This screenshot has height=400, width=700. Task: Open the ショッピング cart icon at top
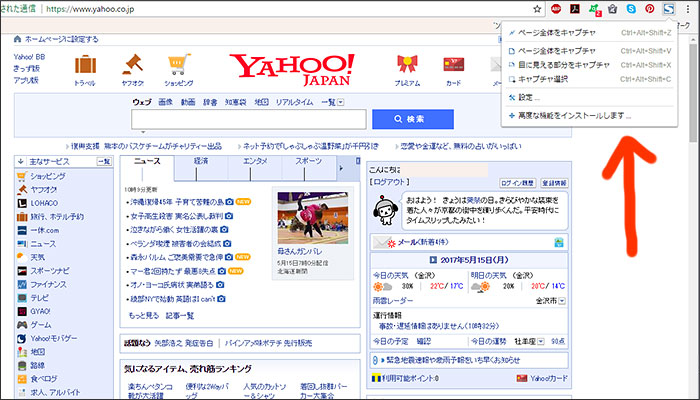pos(179,66)
